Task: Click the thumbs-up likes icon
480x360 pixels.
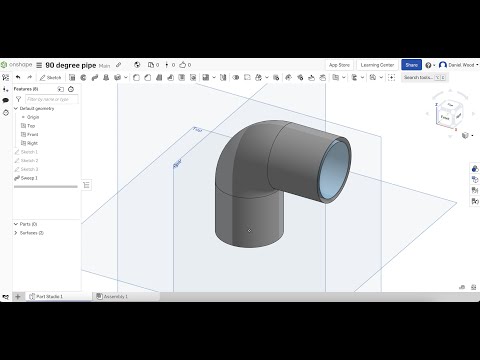Action: (182, 65)
